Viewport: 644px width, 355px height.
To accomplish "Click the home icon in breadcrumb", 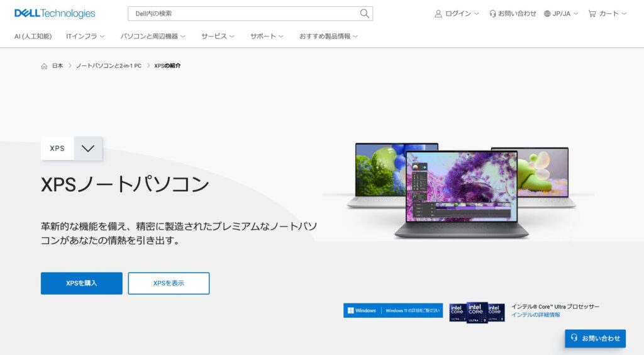I will point(44,66).
